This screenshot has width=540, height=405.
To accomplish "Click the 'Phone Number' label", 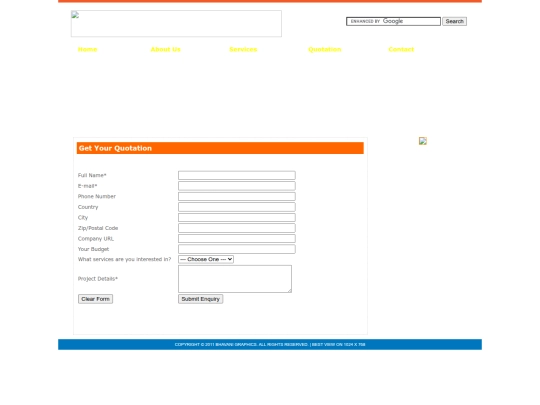I will point(97,196).
